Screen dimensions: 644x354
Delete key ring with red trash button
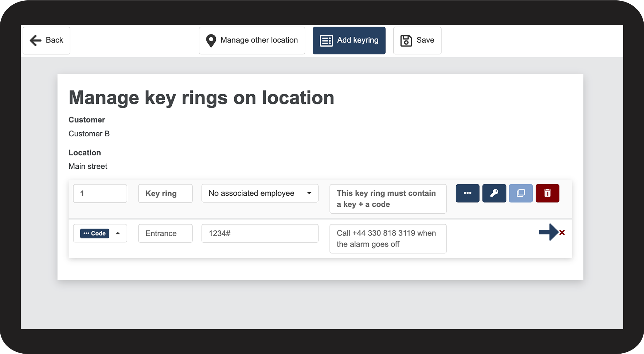[547, 193]
